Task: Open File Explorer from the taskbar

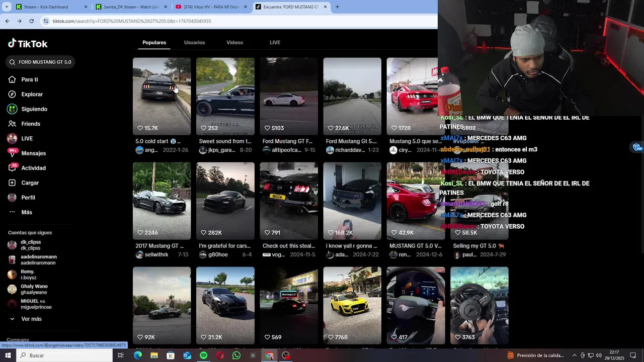Action: tap(154, 355)
